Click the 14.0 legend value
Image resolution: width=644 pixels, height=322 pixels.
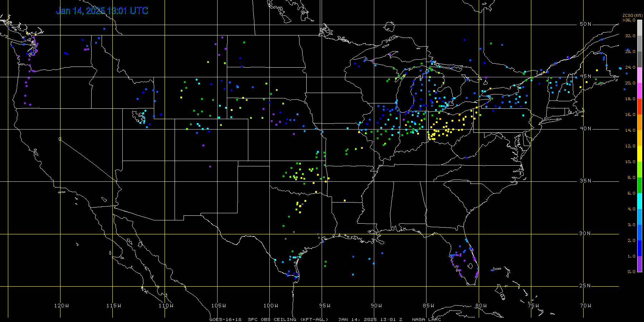(x=630, y=130)
